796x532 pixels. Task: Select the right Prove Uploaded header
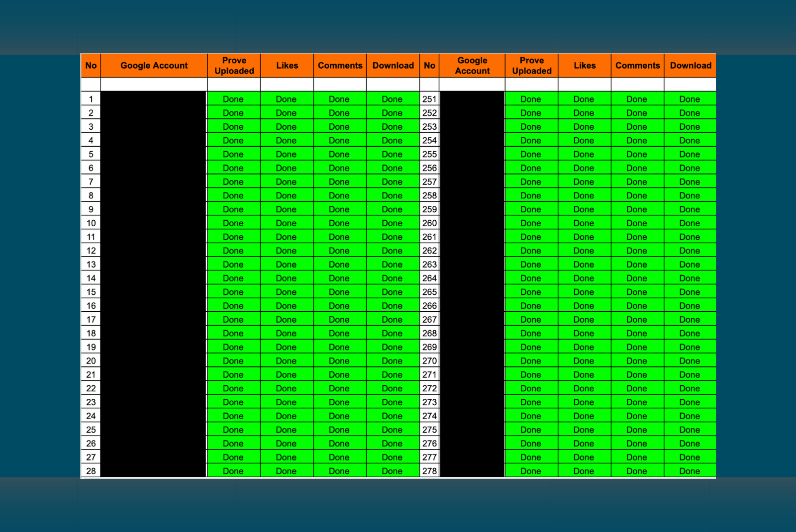coord(531,66)
